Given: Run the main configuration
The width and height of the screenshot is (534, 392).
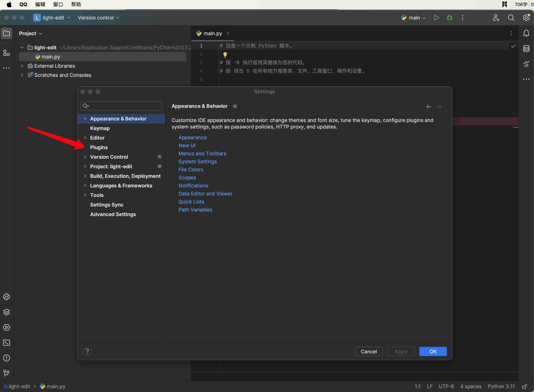Looking at the screenshot, I should [436, 18].
